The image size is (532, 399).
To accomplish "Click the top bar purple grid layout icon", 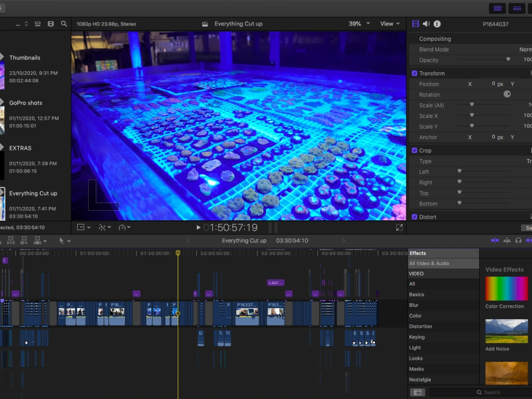I will (497, 9).
